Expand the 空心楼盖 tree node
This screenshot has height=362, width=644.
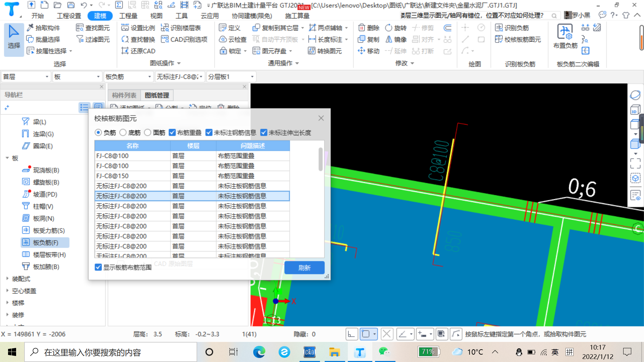pyautogui.click(x=7, y=291)
